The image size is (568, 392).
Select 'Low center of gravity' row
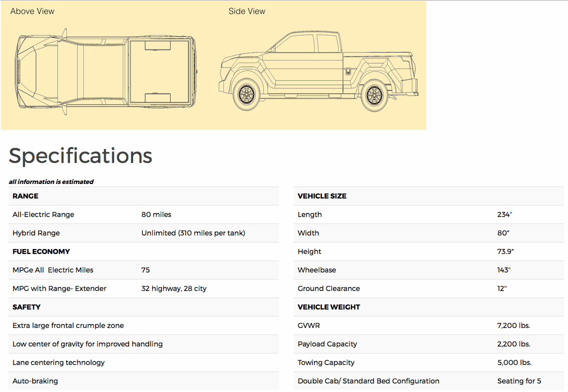pos(144,344)
